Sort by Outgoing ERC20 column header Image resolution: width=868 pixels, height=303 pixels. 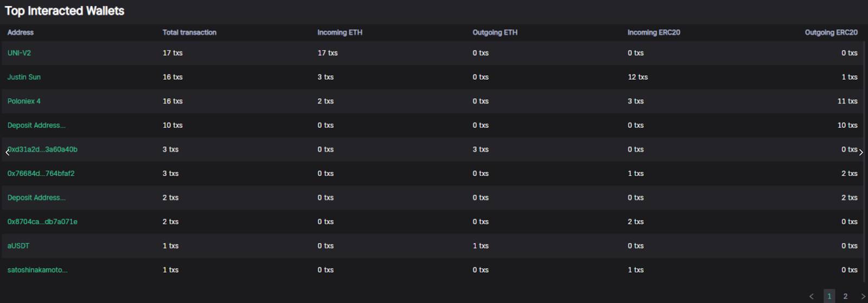click(831, 33)
